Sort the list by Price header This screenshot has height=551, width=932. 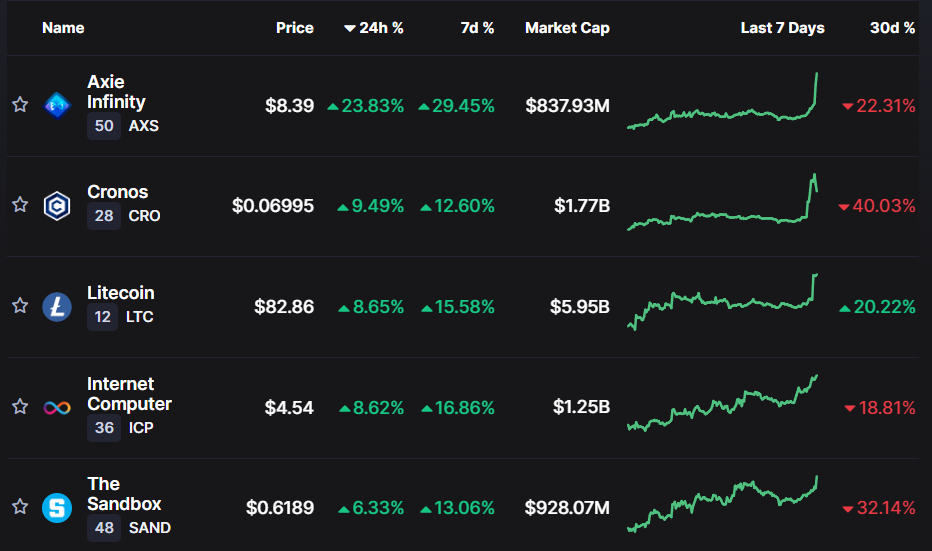coord(294,28)
